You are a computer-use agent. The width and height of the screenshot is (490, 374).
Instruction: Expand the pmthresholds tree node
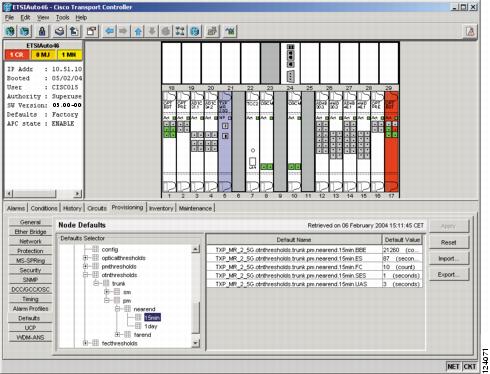click(x=85, y=266)
